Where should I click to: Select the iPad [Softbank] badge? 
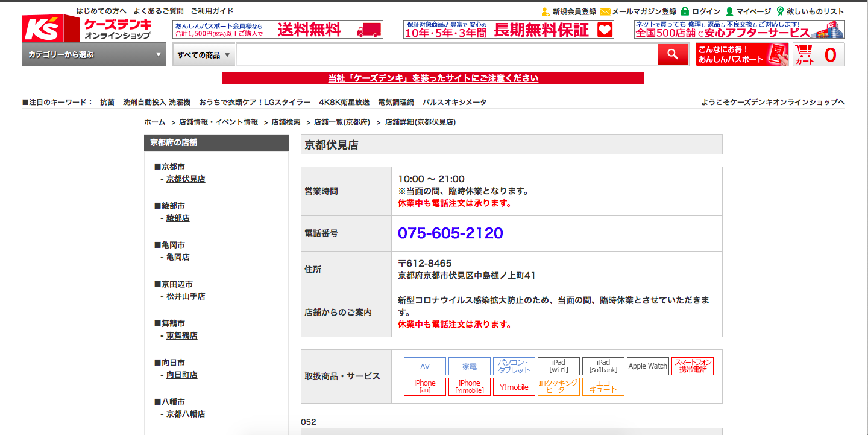(603, 366)
